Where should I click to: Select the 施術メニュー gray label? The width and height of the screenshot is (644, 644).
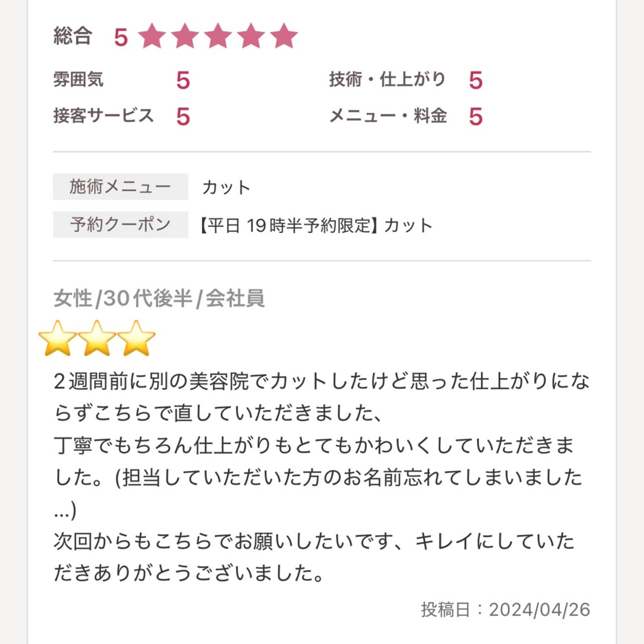point(120,187)
